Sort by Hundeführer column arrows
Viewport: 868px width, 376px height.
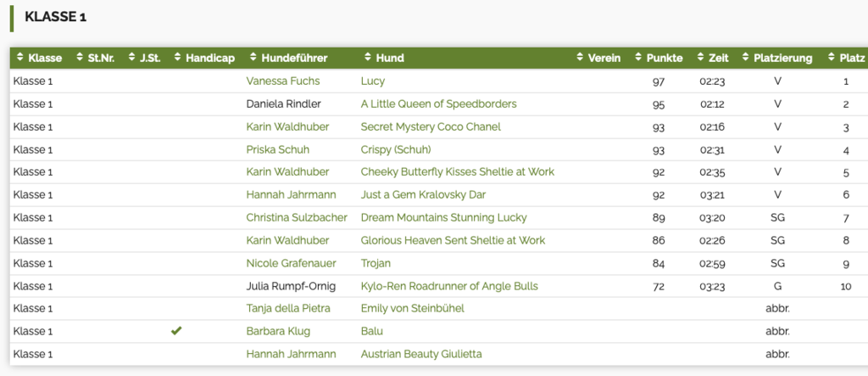point(253,59)
